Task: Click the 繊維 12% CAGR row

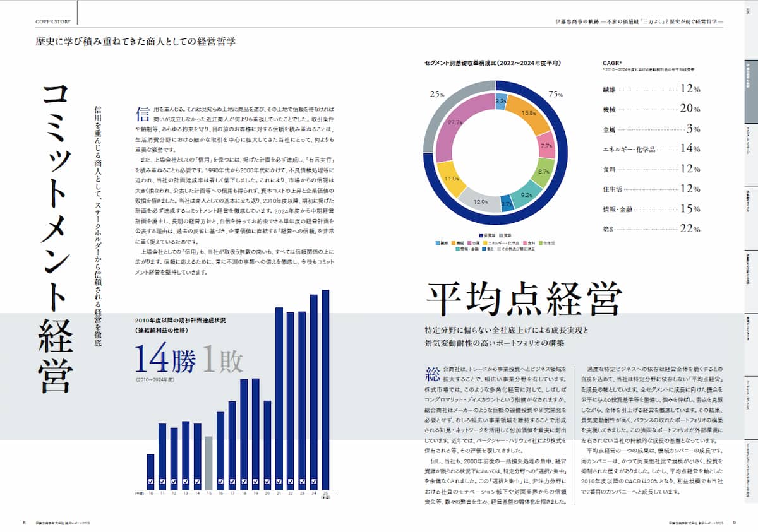Action: tap(651, 90)
